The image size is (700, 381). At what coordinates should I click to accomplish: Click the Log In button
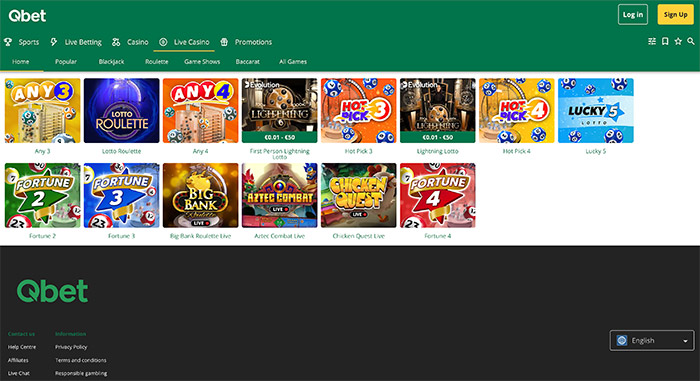coord(633,15)
